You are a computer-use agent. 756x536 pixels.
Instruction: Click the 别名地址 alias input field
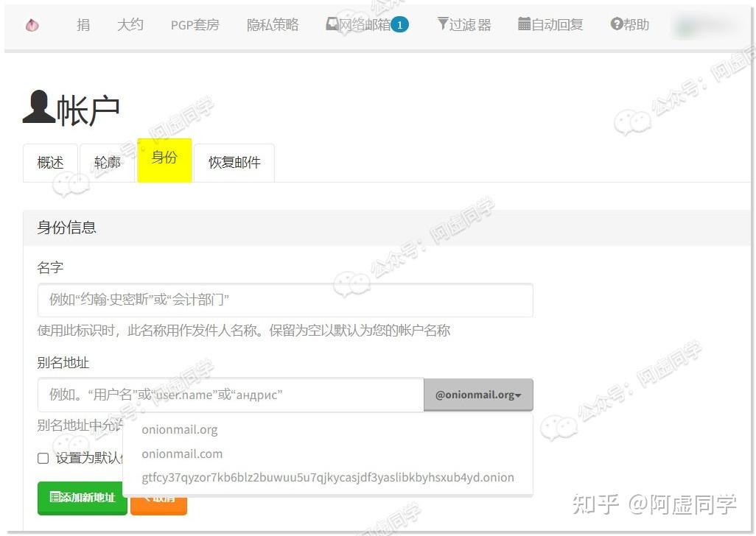228,395
